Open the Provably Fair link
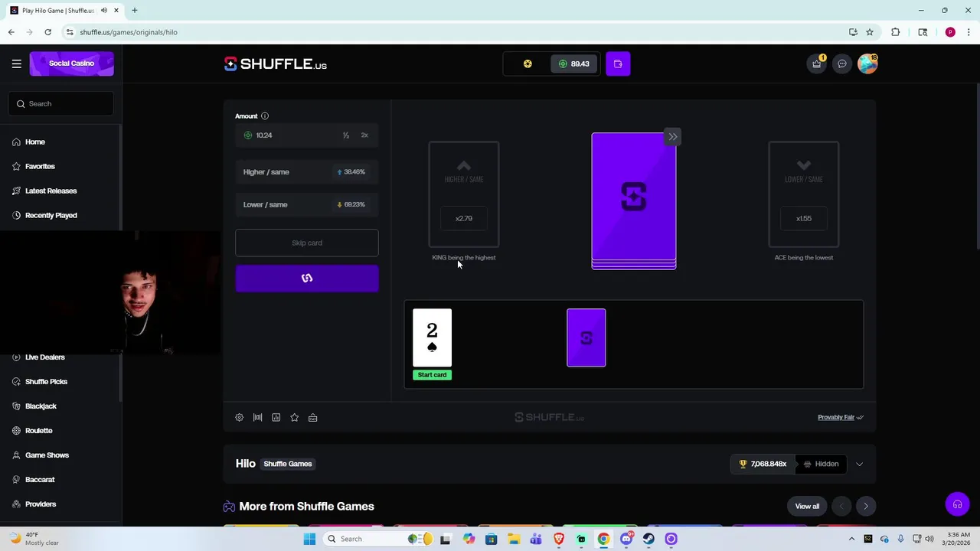 click(x=840, y=417)
